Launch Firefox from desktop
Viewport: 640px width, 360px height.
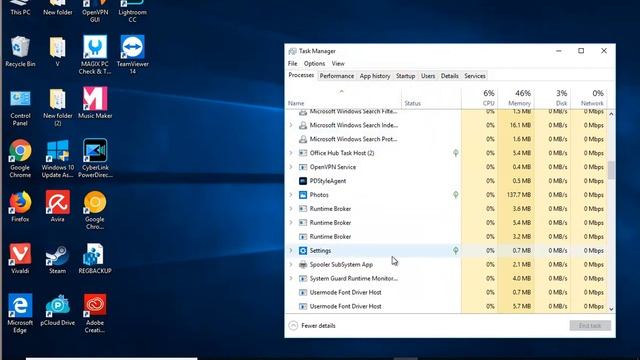point(20,206)
